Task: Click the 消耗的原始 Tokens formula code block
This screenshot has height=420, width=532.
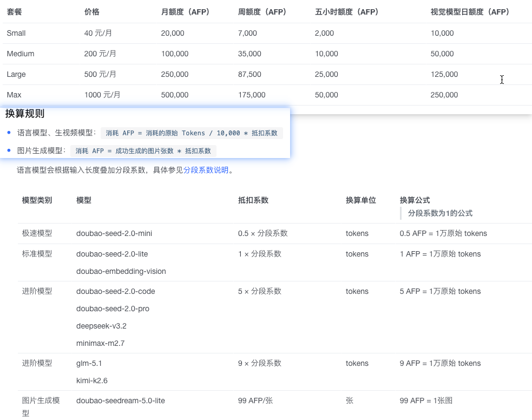Action: (x=192, y=133)
